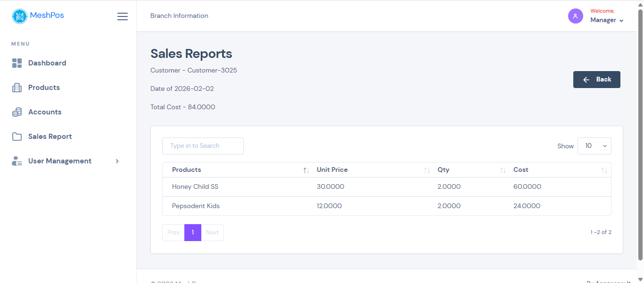Viewport: 644px width, 283px height.
Task: Select page 1 in pagination
Action: tap(193, 233)
